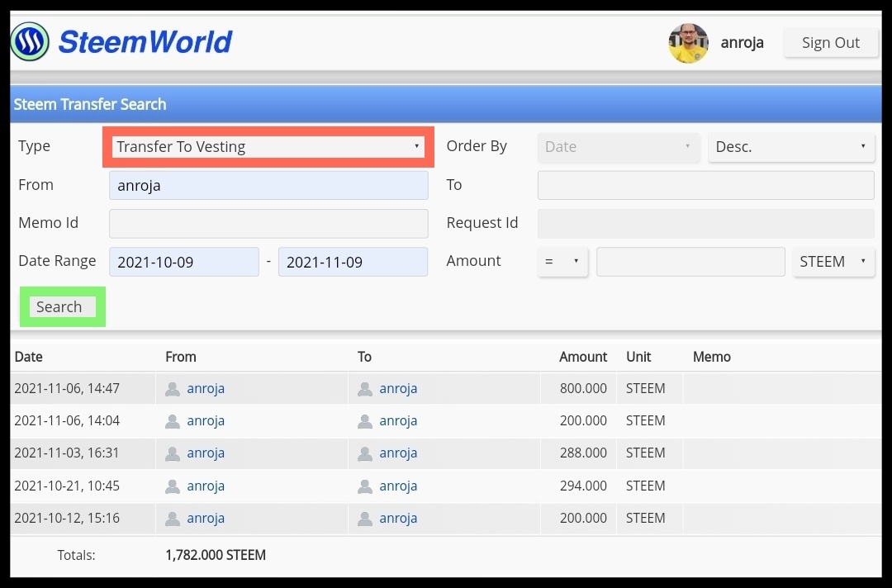Focus the From field containing anroja

(268, 185)
